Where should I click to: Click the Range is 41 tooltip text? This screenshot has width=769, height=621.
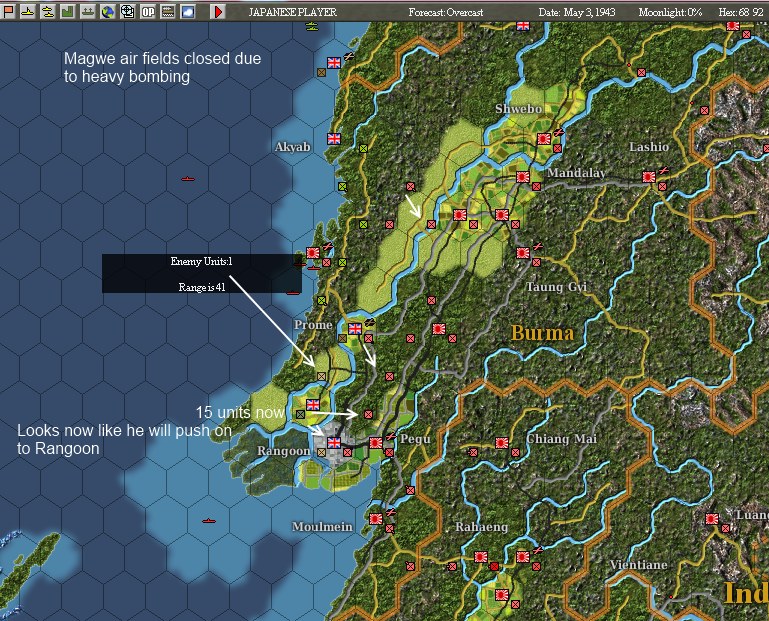coord(202,287)
